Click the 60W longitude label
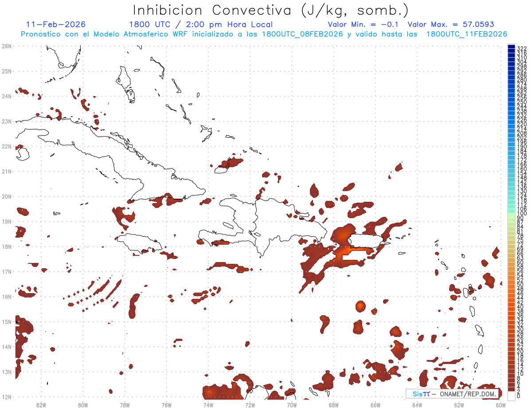 (501, 405)
